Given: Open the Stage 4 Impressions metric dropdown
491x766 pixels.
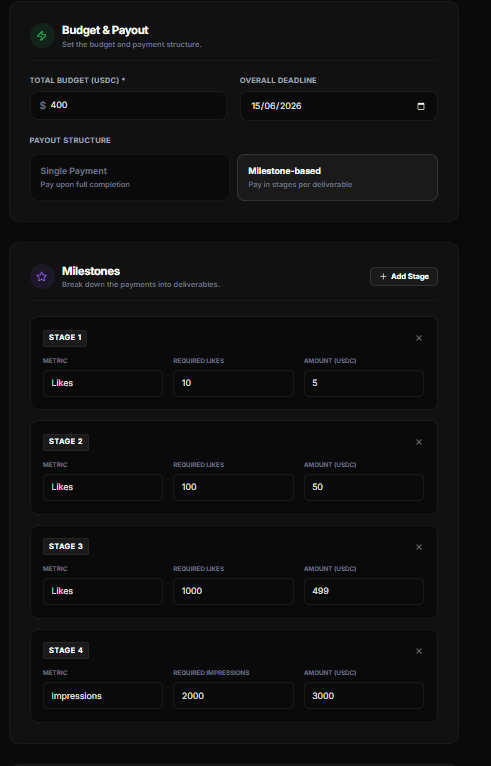Looking at the screenshot, I should [x=103, y=696].
